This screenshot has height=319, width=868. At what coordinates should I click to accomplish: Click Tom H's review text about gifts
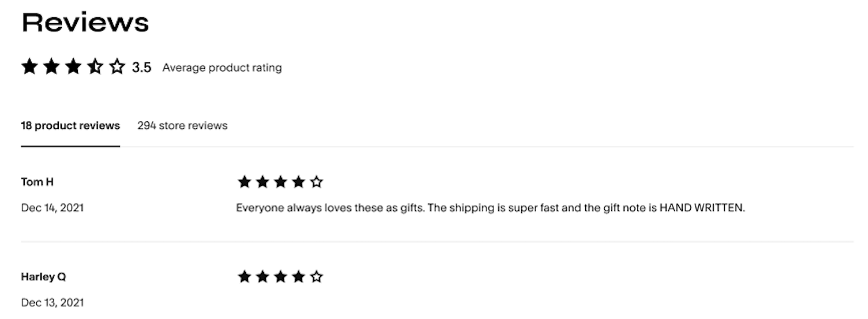(x=491, y=207)
